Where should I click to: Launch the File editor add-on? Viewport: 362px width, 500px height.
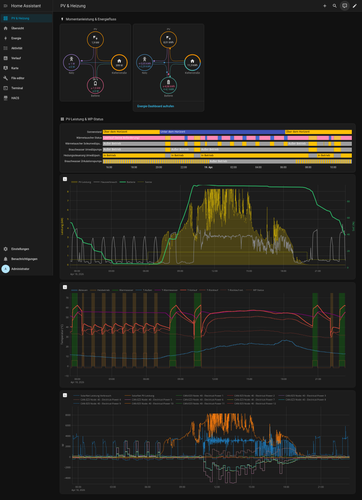point(26,78)
